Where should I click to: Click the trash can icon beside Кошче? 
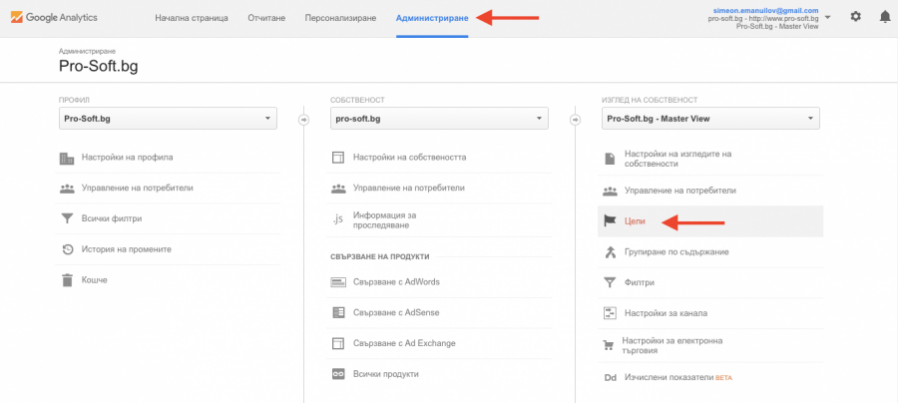67,280
